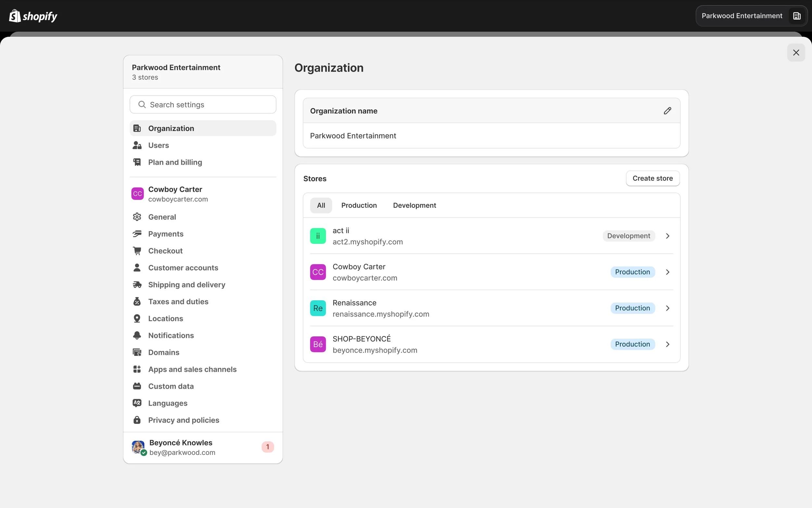Open the act ii store row chevron
The width and height of the screenshot is (812, 508).
tap(667, 236)
